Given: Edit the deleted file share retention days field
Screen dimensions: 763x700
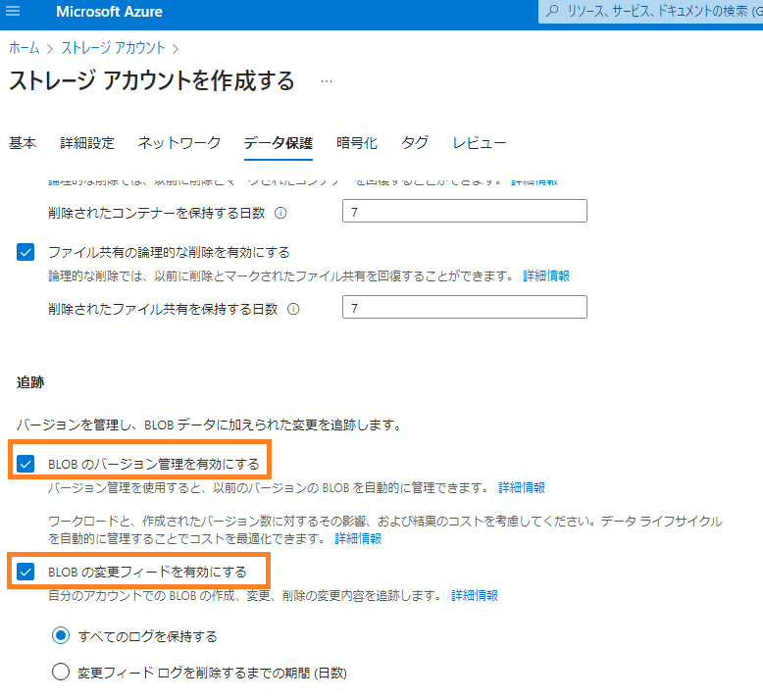Looking at the screenshot, I should coord(465,307).
